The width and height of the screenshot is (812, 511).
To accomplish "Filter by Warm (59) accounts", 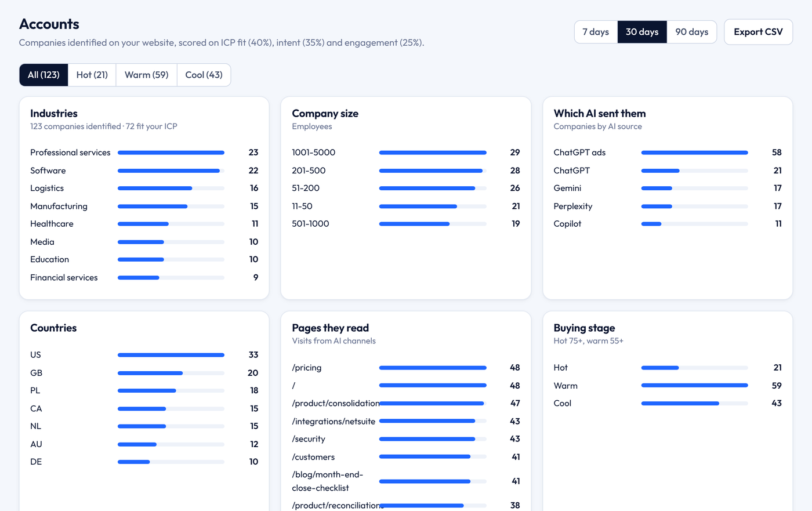I will click(147, 75).
